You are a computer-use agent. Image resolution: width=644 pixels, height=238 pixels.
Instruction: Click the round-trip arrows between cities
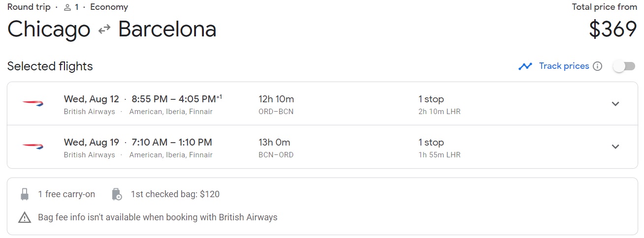pos(104,30)
